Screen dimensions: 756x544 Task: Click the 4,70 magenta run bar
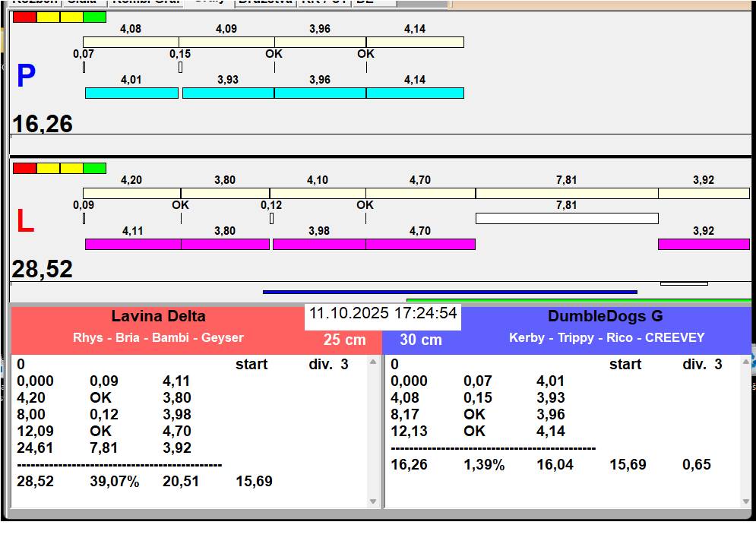420,244
